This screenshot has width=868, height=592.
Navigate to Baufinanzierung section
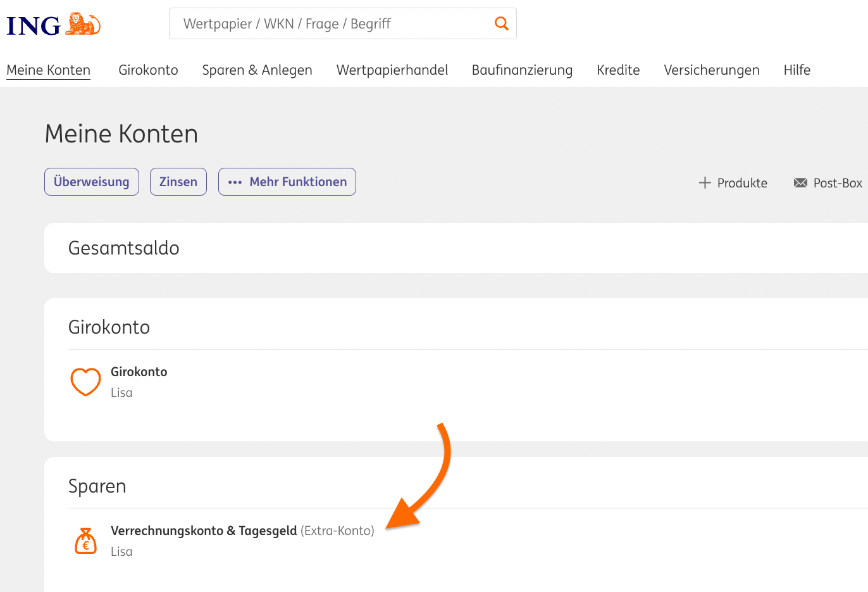(522, 70)
